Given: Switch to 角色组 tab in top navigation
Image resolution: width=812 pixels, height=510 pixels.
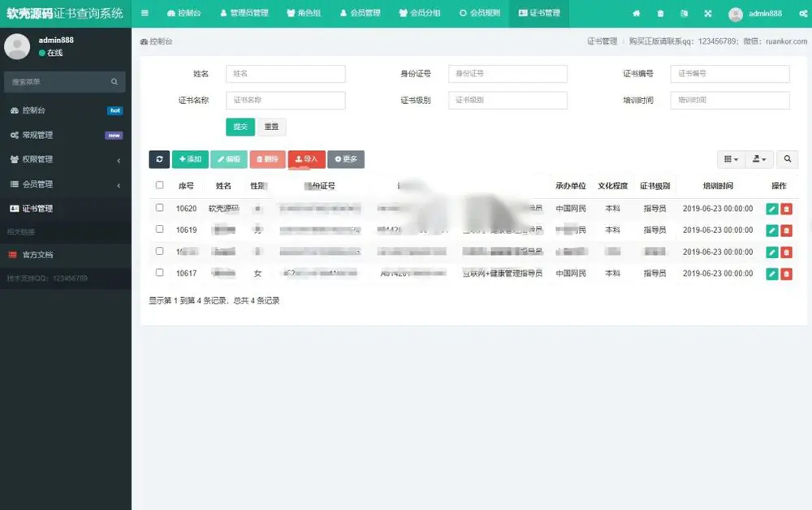Looking at the screenshot, I should 304,13.
